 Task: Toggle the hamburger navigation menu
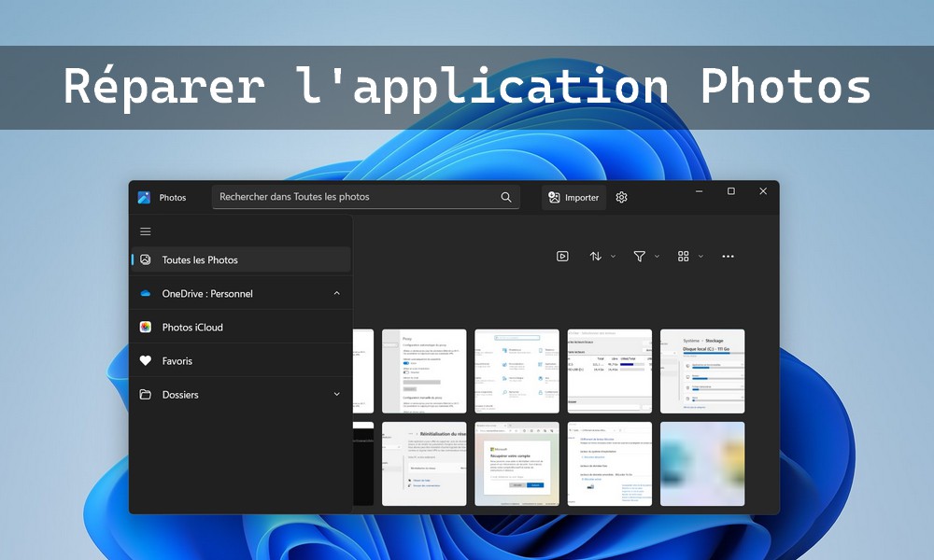[145, 231]
